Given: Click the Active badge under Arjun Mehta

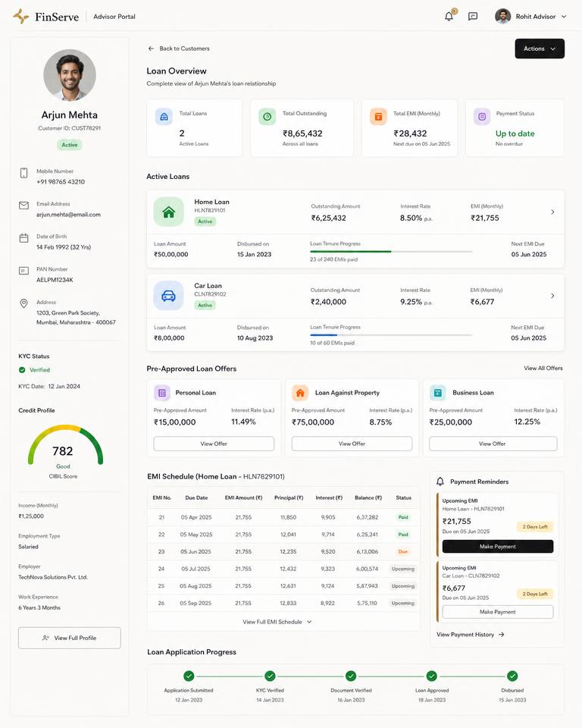Looking at the screenshot, I should 70,145.
